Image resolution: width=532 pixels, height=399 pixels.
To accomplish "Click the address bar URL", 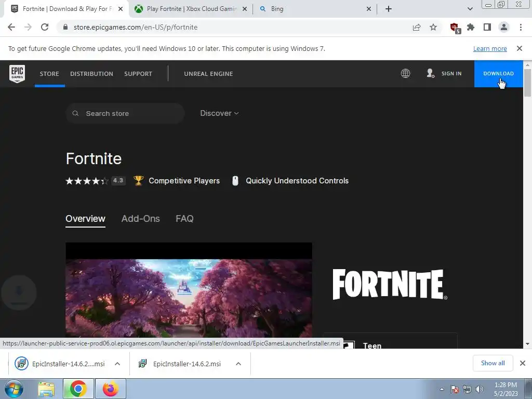I will [x=136, y=27].
